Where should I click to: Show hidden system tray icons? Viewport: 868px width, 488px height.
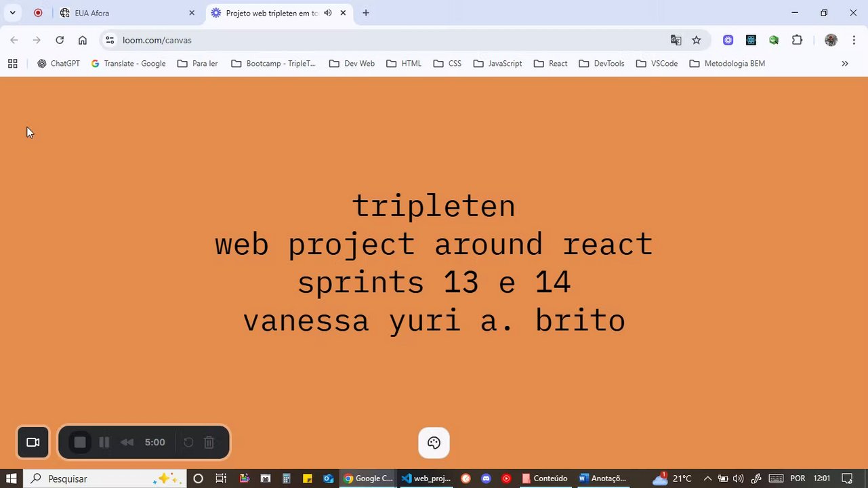click(x=708, y=479)
